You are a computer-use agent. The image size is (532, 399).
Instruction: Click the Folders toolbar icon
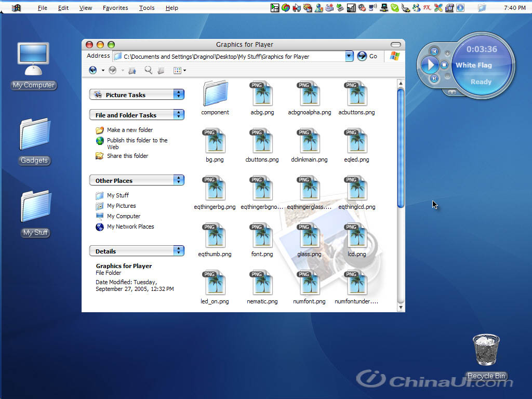(162, 70)
